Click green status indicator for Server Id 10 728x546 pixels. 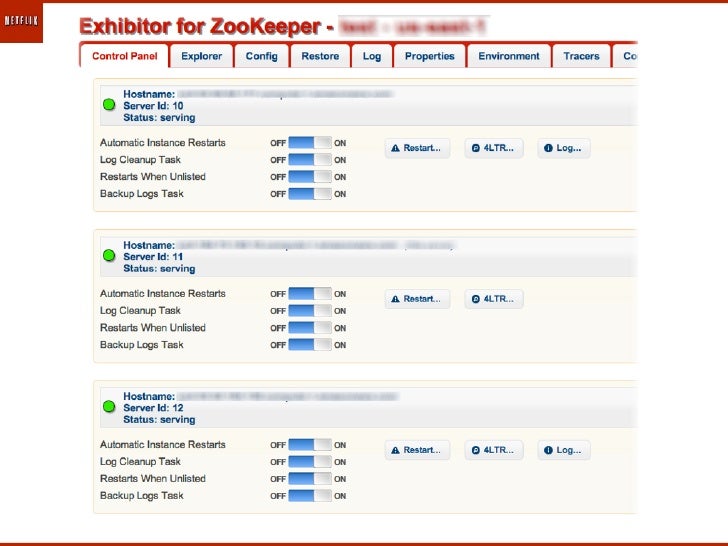coord(109,105)
